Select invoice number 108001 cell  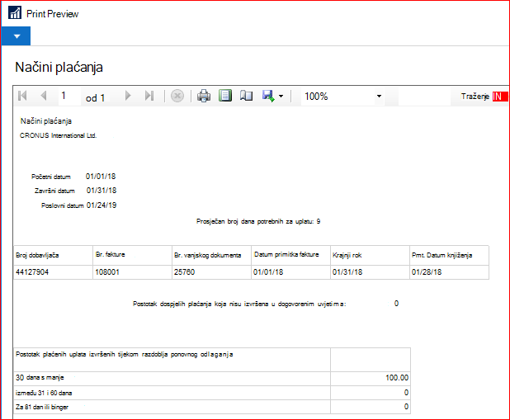pyautogui.click(x=132, y=272)
